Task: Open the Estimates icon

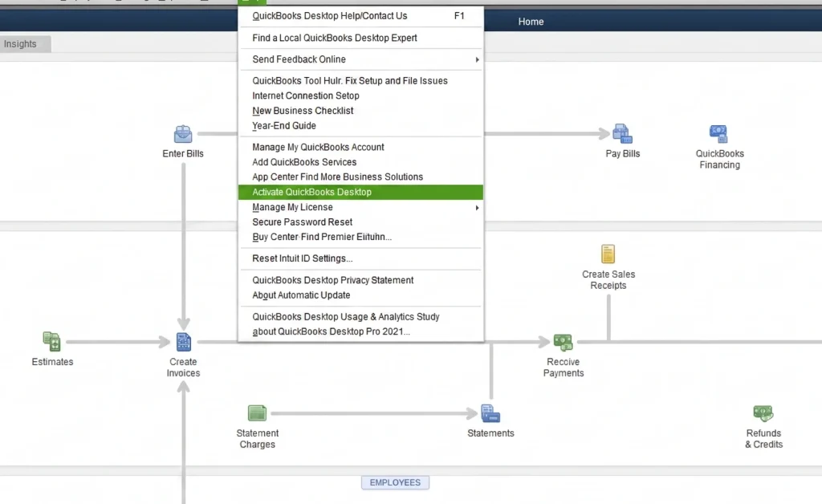Action: pos(51,342)
